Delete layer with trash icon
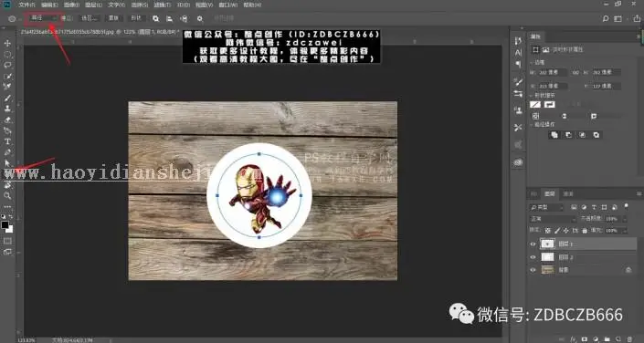This screenshot has height=343, width=644. (x=628, y=339)
